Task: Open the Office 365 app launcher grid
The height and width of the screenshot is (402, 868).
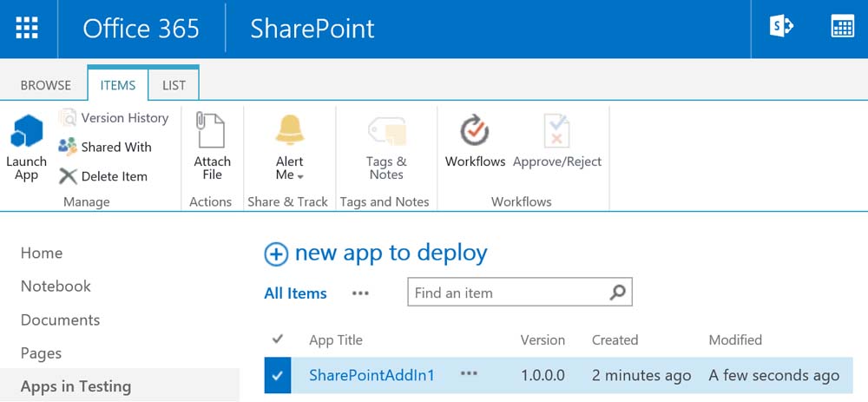Action: point(28,28)
